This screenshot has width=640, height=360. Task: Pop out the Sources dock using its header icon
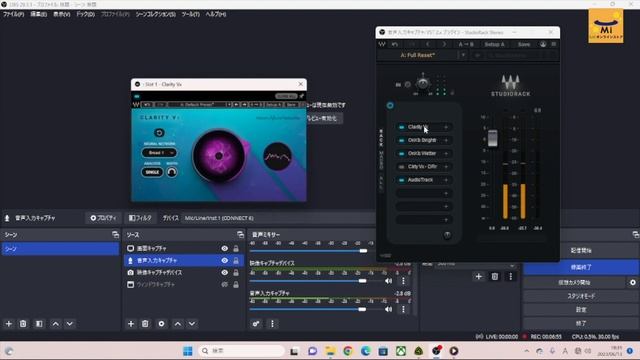pyautogui.click(x=240, y=235)
